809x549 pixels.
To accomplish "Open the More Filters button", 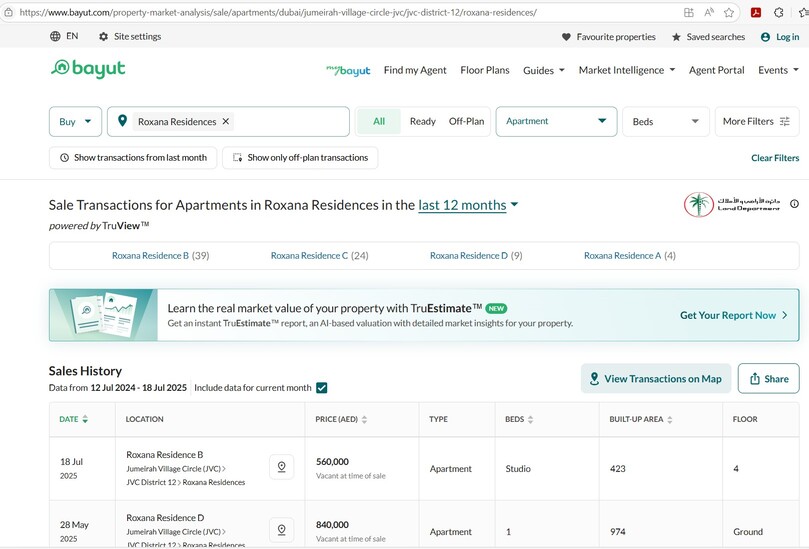I will [x=757, y=122].
